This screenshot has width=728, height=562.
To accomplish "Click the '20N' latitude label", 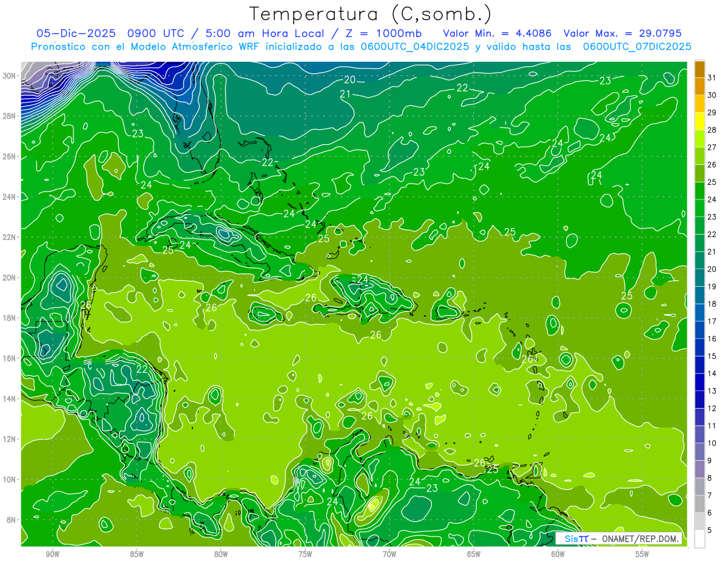I will click(x=9, y=278).
